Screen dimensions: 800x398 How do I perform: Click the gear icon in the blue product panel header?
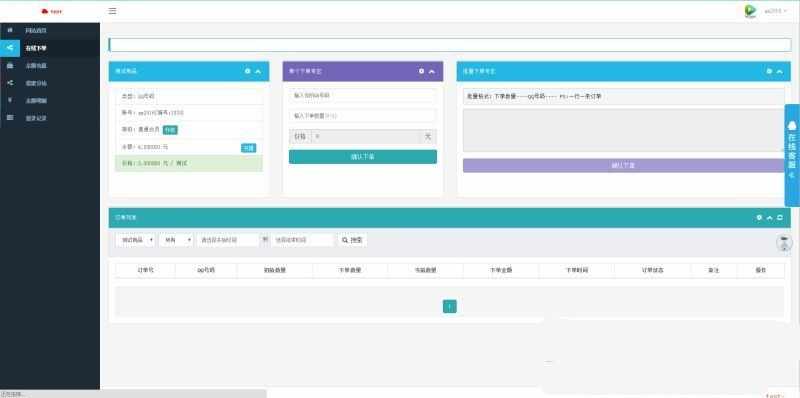pyautogui.click(x=247, y=71)
